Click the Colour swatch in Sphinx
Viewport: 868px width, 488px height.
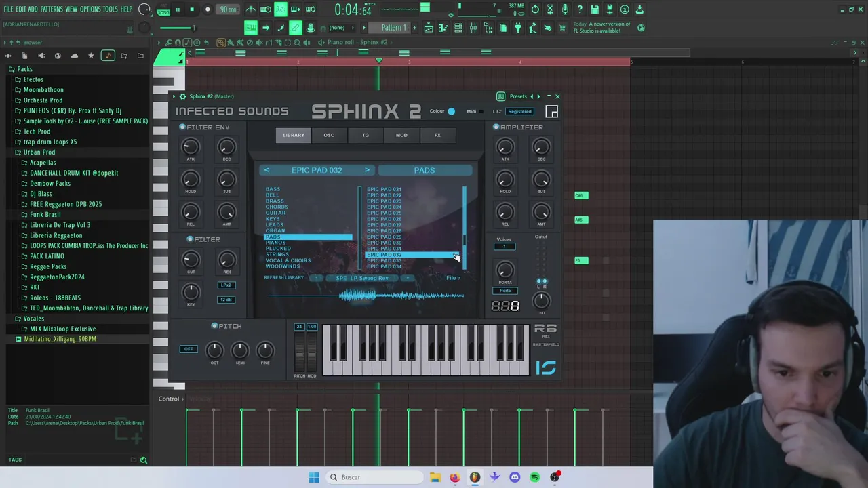click(x=452, y=111)
